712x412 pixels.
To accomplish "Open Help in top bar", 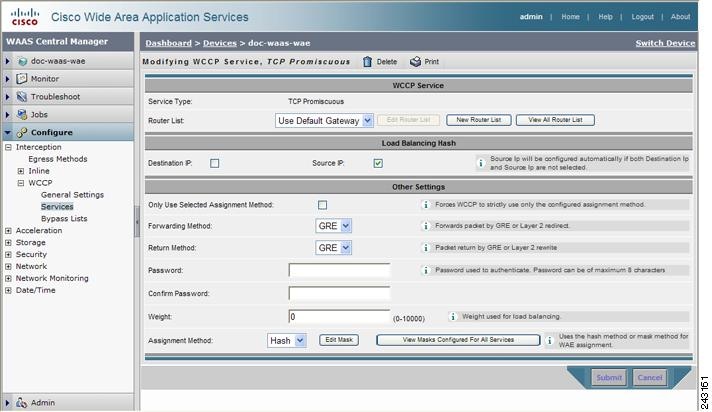I will click(605, 16).
